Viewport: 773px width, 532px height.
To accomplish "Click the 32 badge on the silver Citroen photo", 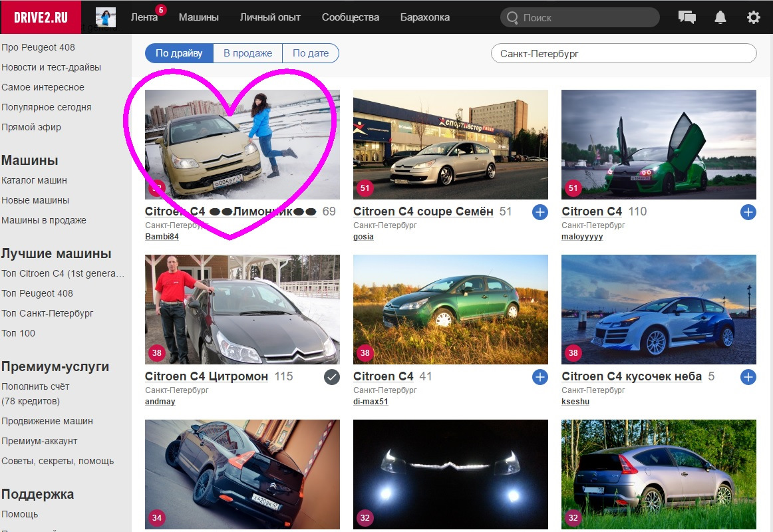I will pos(573,518).
